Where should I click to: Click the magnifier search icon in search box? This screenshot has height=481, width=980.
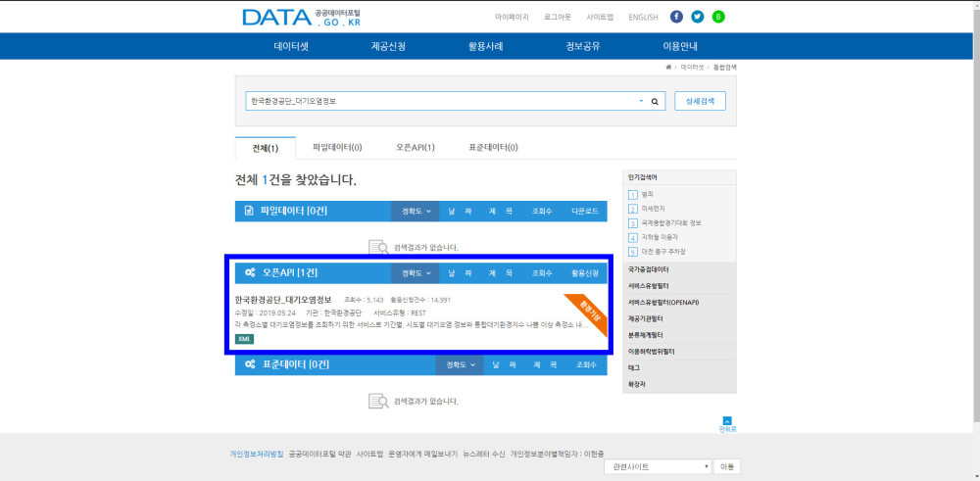click(655, 101)
